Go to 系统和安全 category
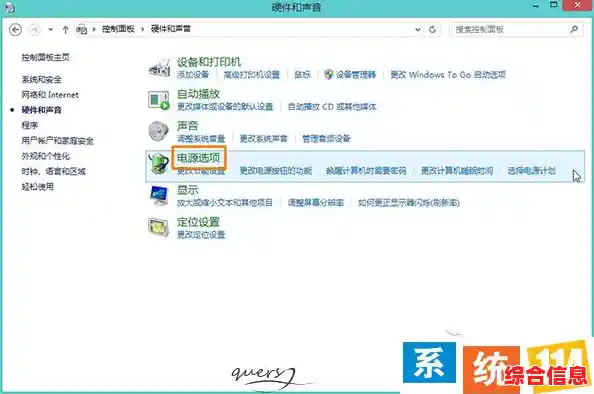This screenshot has width=594, height=394. coord(41,80)
